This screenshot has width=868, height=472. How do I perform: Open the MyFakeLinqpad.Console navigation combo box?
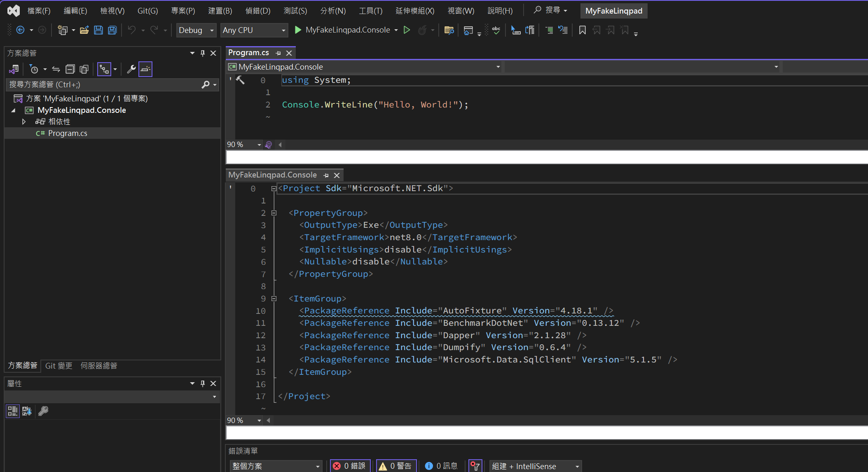[x=365, y=67]
